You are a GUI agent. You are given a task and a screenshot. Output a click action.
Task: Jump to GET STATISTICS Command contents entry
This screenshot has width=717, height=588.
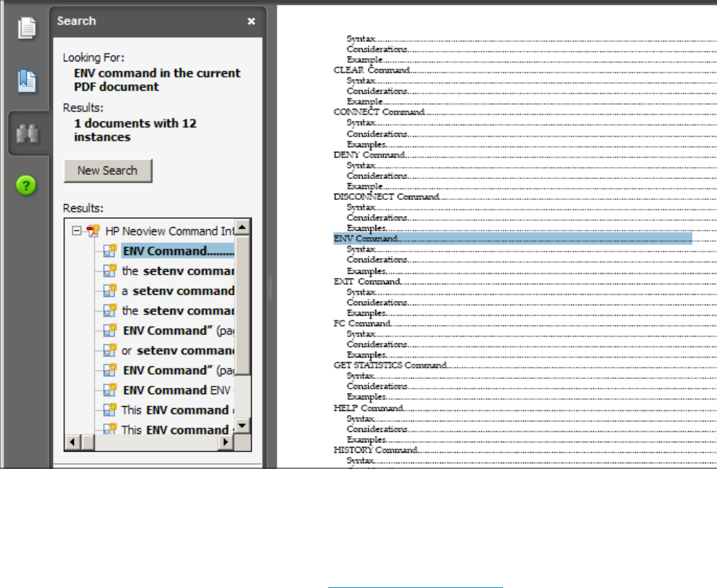point(390,365)
